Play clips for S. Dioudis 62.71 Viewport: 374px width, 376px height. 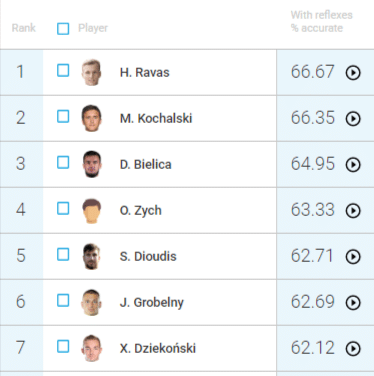(353, 256)
